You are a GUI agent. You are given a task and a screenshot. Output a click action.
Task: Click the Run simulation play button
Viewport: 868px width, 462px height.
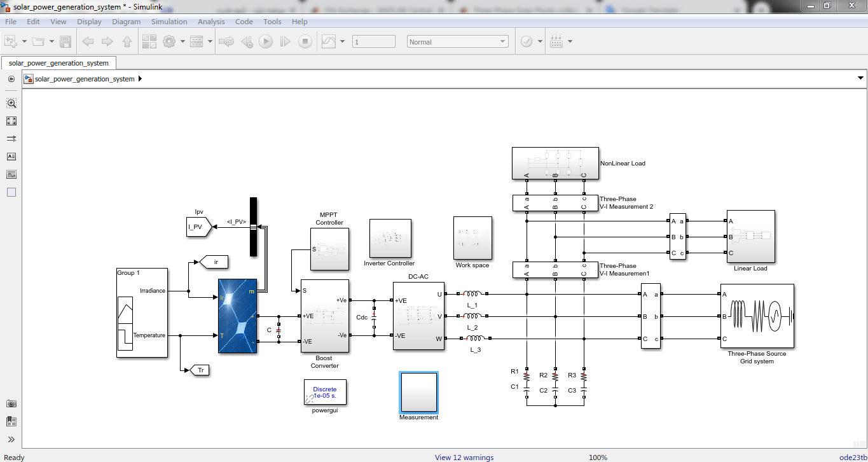266,41
